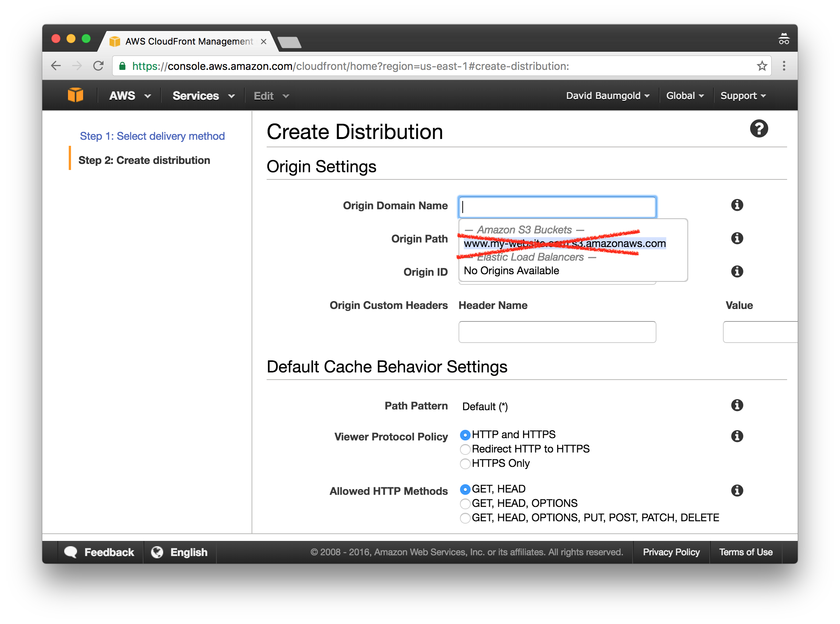The width and height of the screenshot is (840, 624).
Task: Click the browser forward arrow
Action: (x=77, y=66)
